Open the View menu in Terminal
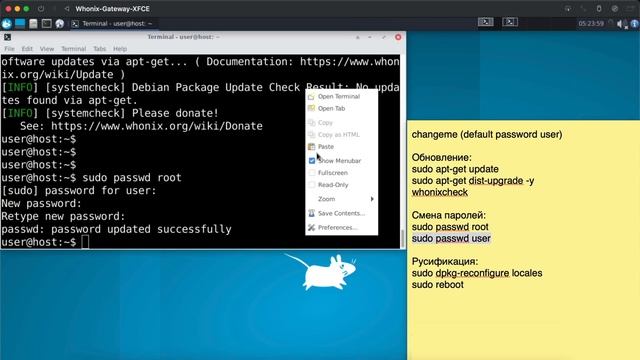The height and width of the screenshot is (360, 640). click(x=47, y=49)
